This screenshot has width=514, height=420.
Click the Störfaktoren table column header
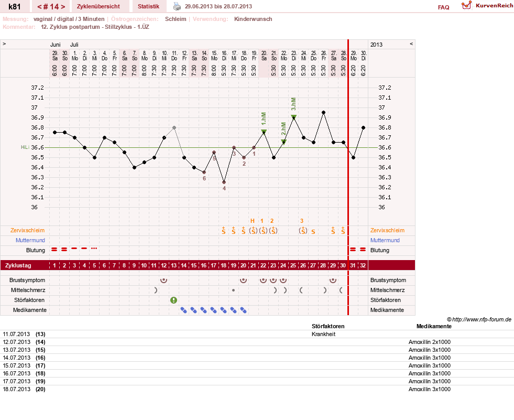pyautogui.click(x=328, y=326)
